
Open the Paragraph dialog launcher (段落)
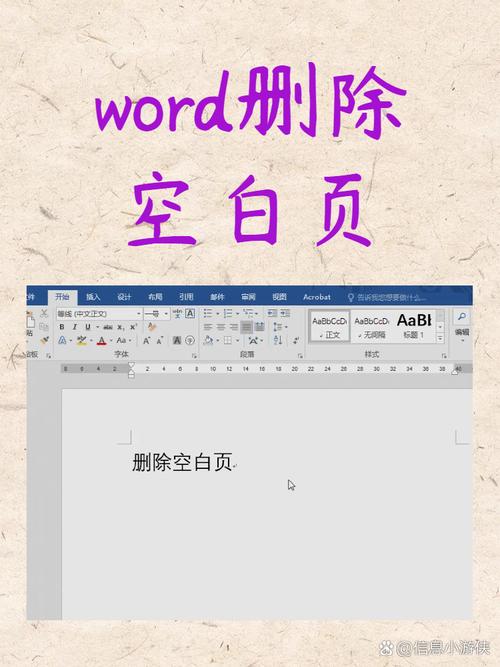point(300,355)
